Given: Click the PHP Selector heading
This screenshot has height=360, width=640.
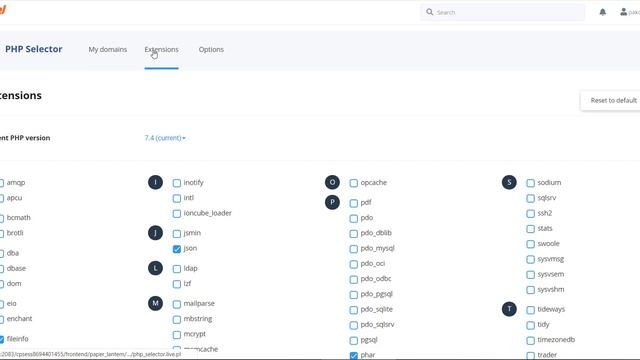Looking at the screenshot, I should (33, 49).
